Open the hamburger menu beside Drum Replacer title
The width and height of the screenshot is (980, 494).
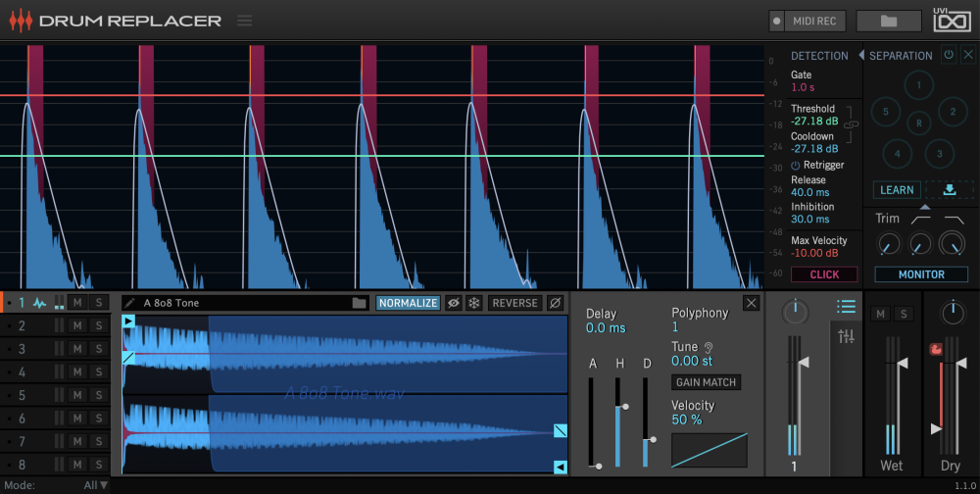244,21
